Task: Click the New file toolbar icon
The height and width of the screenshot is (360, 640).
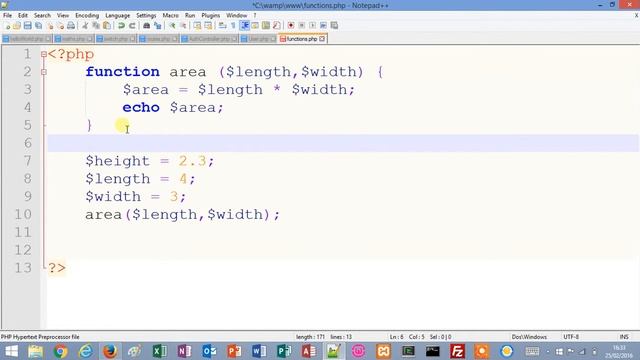Action: (x=7, y=26)
